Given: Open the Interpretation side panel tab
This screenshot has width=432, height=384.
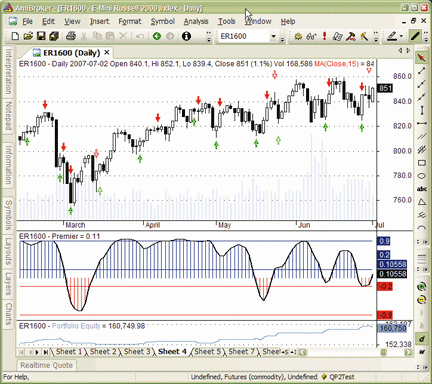Looking at the screenshot, I should [x=8, y=71].
